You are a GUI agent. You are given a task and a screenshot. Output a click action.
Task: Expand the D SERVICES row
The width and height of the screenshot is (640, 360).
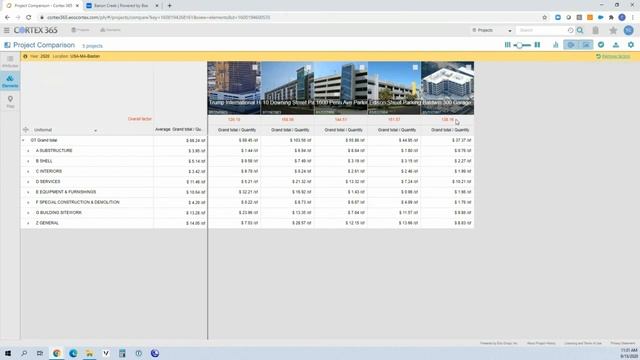coord(28,182)
